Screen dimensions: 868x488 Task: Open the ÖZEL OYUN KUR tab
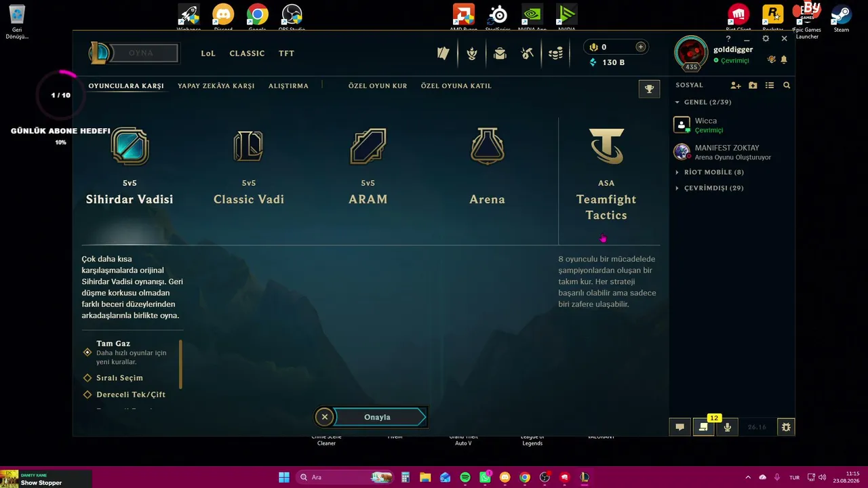coord(378,86)
